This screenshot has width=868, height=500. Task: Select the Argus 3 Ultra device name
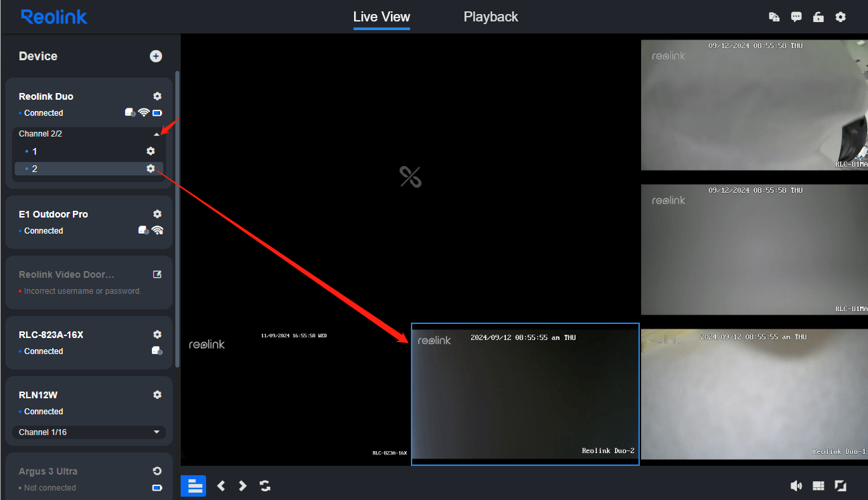(x=48, y=471)
